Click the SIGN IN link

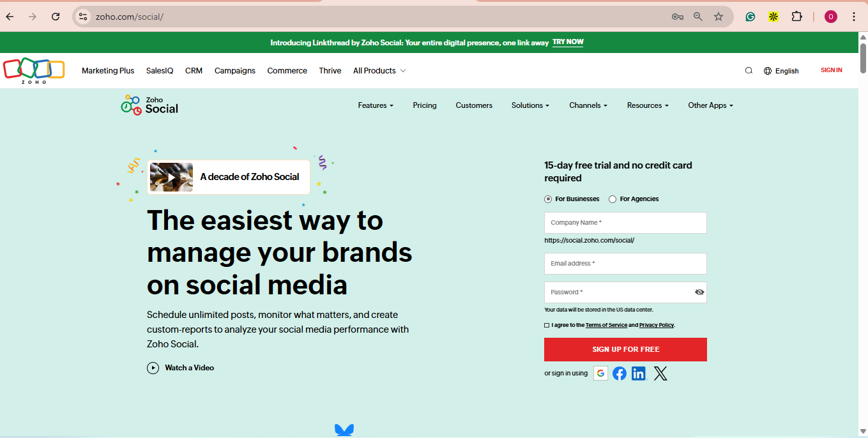[832, 70]
